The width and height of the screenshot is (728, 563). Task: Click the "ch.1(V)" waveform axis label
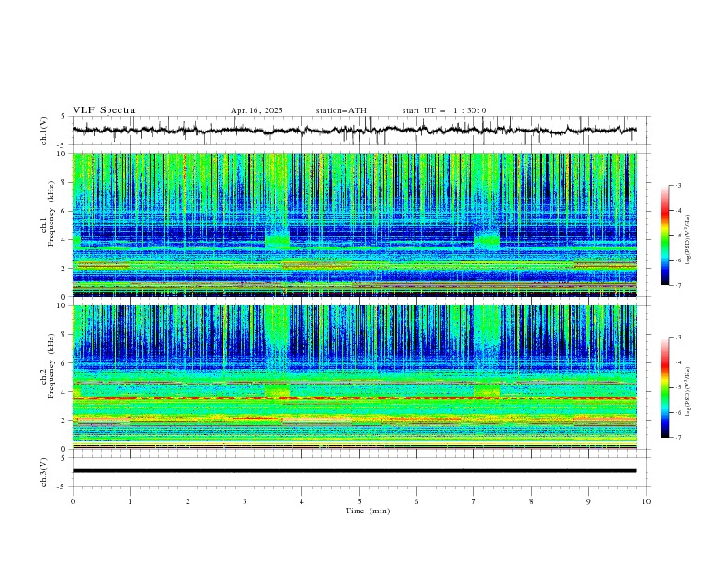tap(44, 131)
